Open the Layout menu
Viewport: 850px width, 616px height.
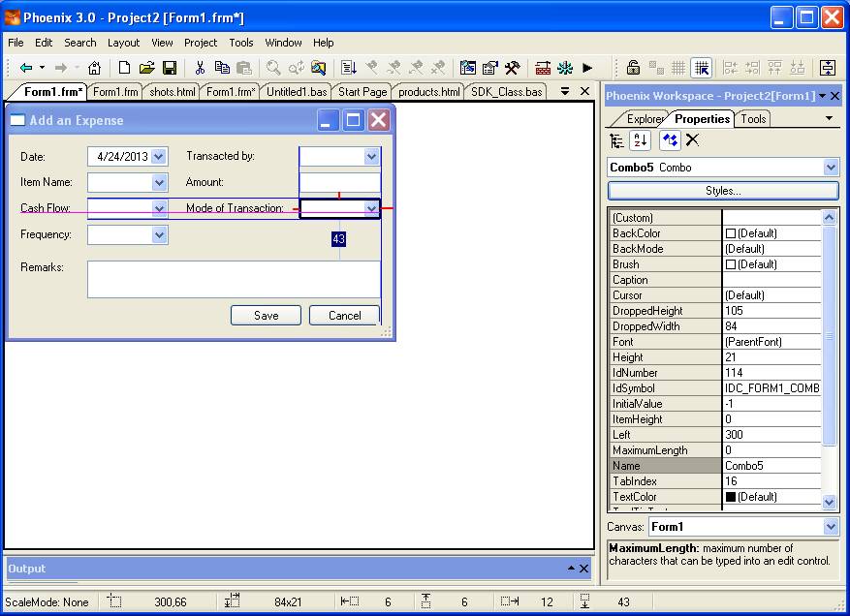tap(123, 43)
